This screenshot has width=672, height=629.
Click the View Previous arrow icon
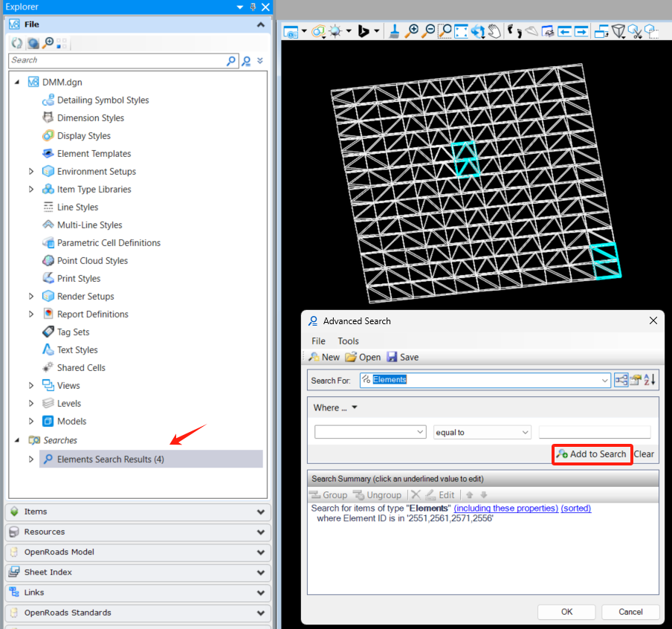pyautogui.click(x=565, y=31)
